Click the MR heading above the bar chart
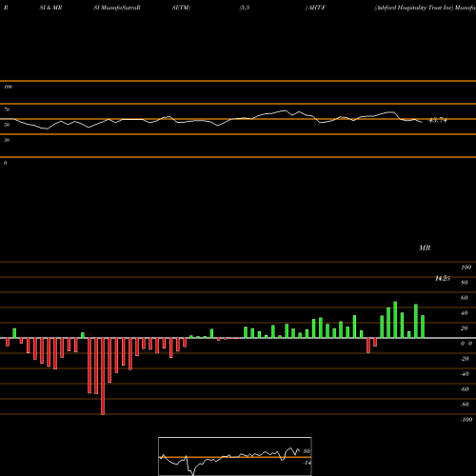The height and width of the screenshot is (476, 476). coord(425,248)
